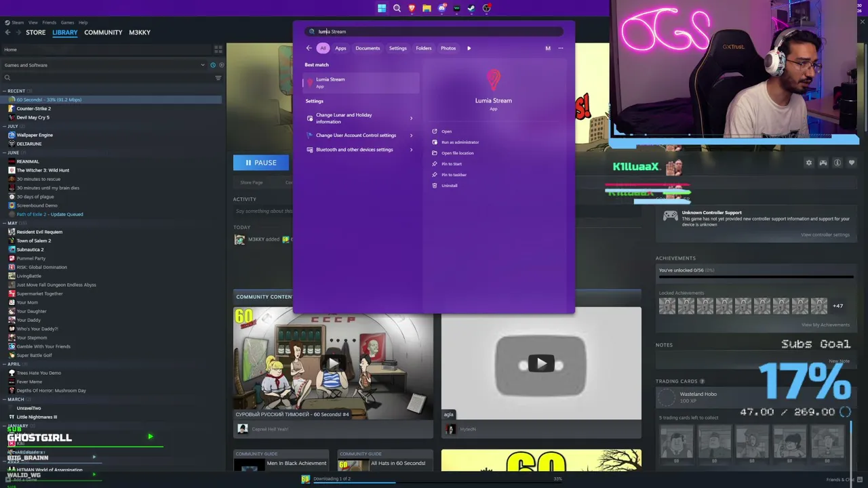The height and width of the screenshot is (488, 868).
Task: Switch to Steam via taskbar icon
Action: pos(471,8)
